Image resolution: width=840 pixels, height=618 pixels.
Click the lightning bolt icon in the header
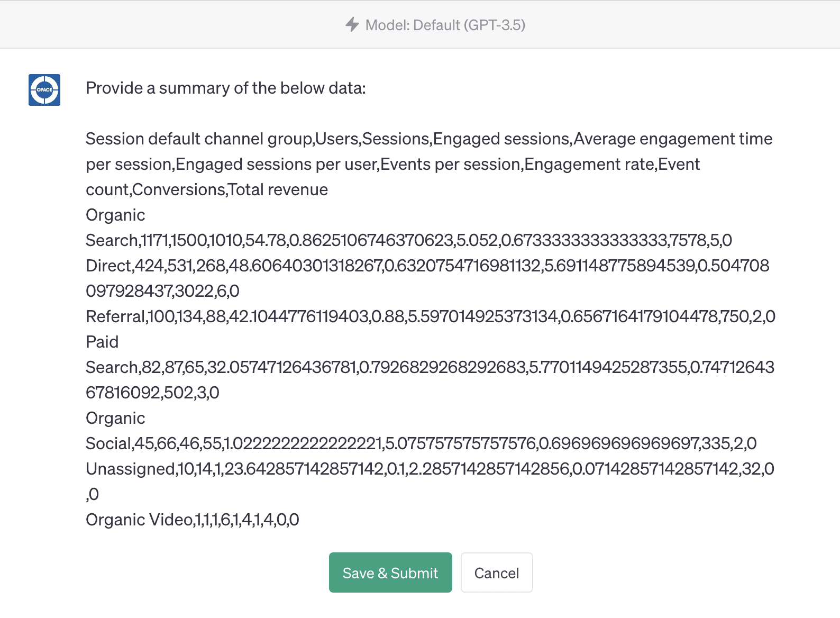click(x=351, y=24)
